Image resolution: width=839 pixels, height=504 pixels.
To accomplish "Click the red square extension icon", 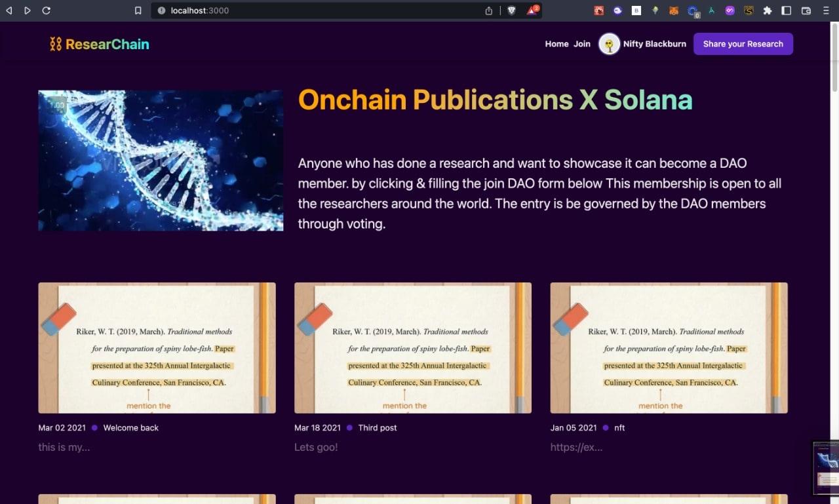I will coord(599,10).
